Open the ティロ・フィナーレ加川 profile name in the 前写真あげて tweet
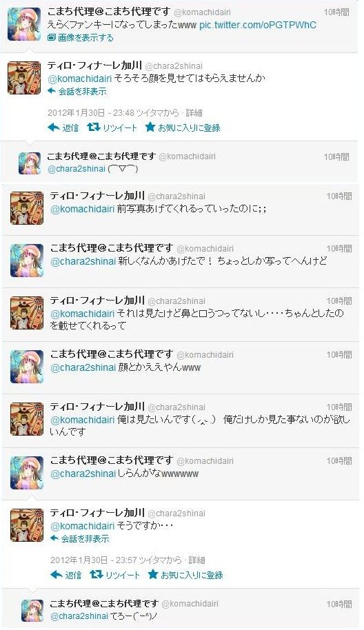 coord(97,196)
